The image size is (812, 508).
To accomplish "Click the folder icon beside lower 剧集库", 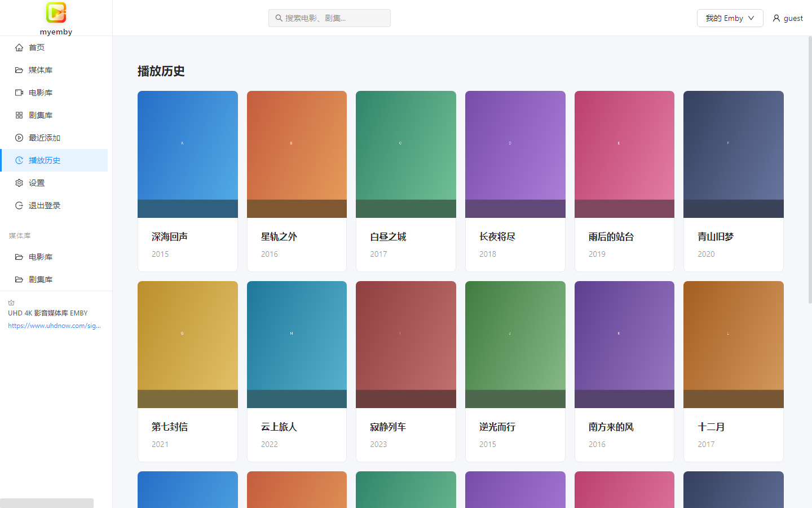I will 19,279.
